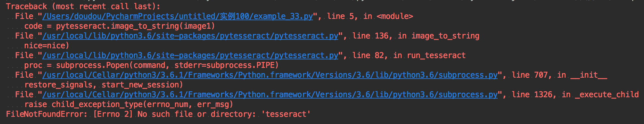The width and height of the screenshot is (644, 124).
Task: Click the 'raise child_exception_type' line
Action: pyautogui.click(x=129, y=104)
